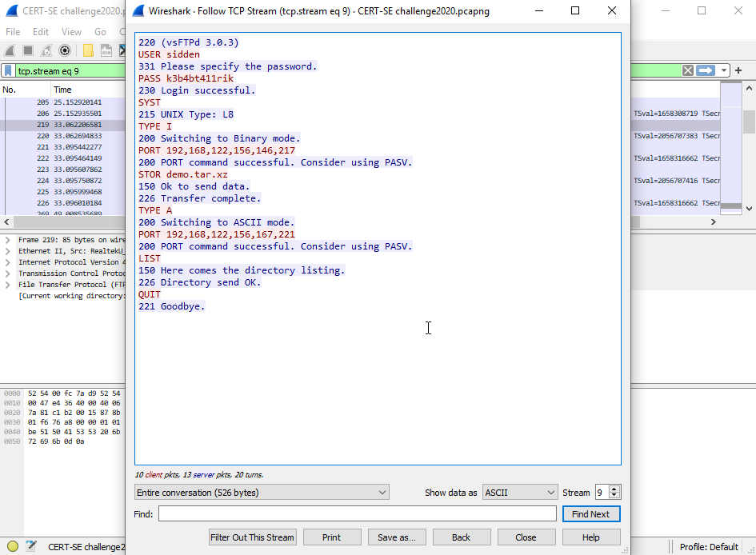756x555 pixels.
Task: Click the PASS k3b4bt411rik line
Action: (x=186, y=78)
